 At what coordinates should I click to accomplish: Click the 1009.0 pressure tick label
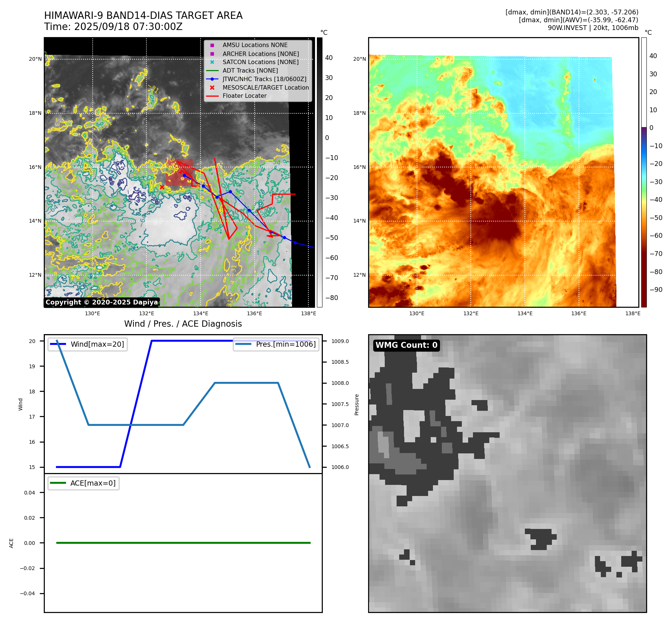[340, 341]
